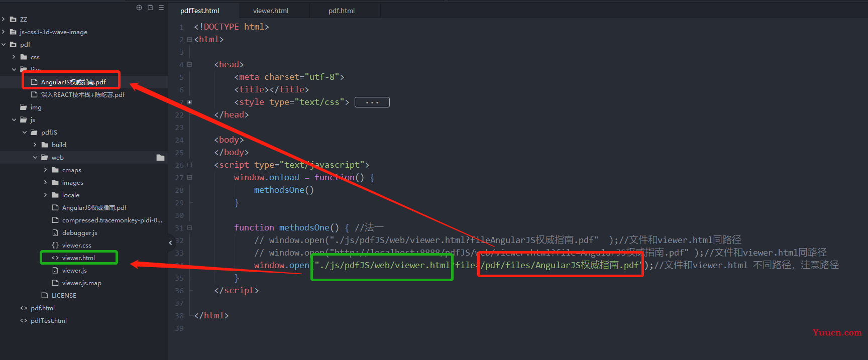The width and height of the screenshot is (868, 360).
Task: Collapse the js folder chevron
Action: (x=14, y=120)
